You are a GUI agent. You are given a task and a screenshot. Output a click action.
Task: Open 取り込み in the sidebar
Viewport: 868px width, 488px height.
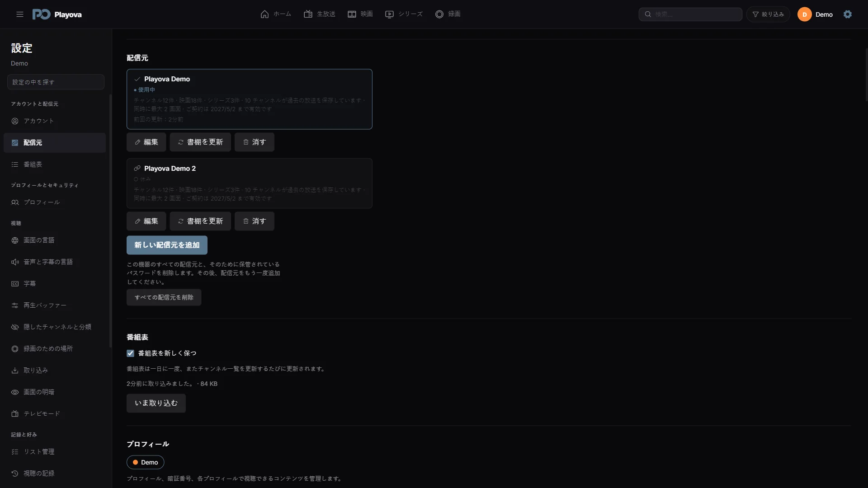click(x=55, y=371)
